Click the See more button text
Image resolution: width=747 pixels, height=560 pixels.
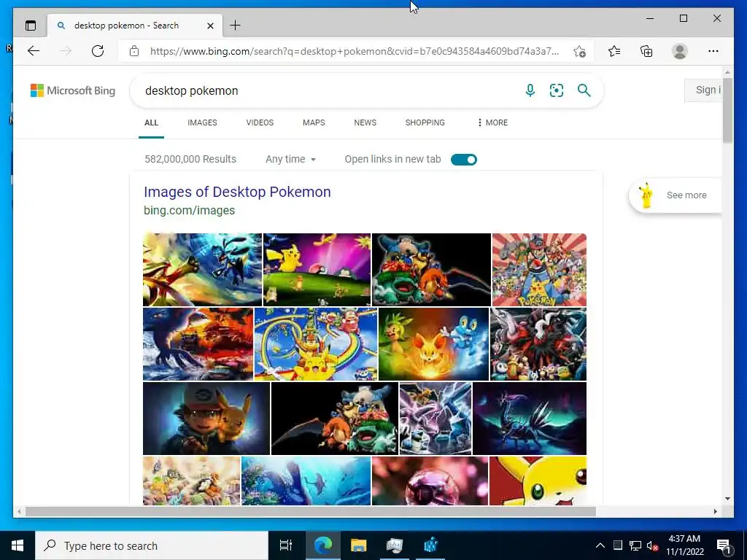686,195
